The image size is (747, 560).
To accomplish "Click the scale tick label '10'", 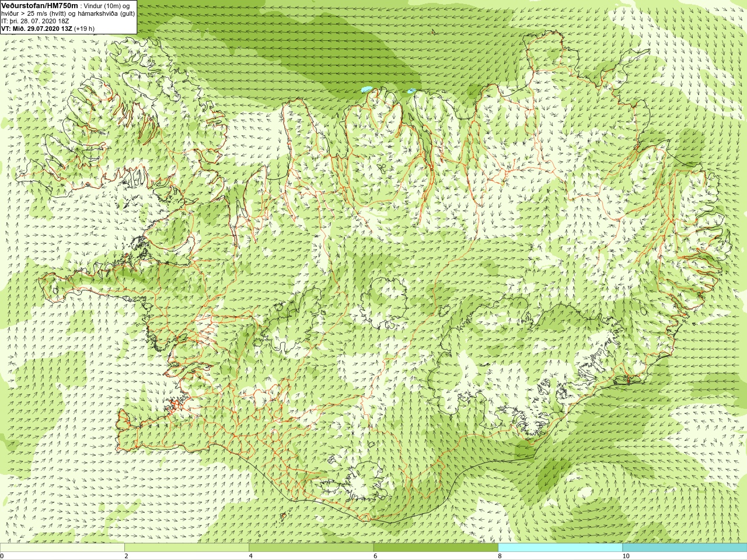I will click(626, 556).
